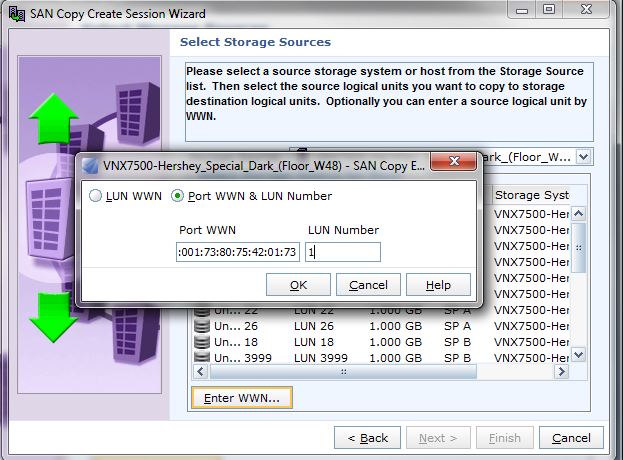Image resolution: width=623 pixels, height=460 pixels.
Task: Confirm with the OK button
Action: pyautogui.click(x=298, y=285)
